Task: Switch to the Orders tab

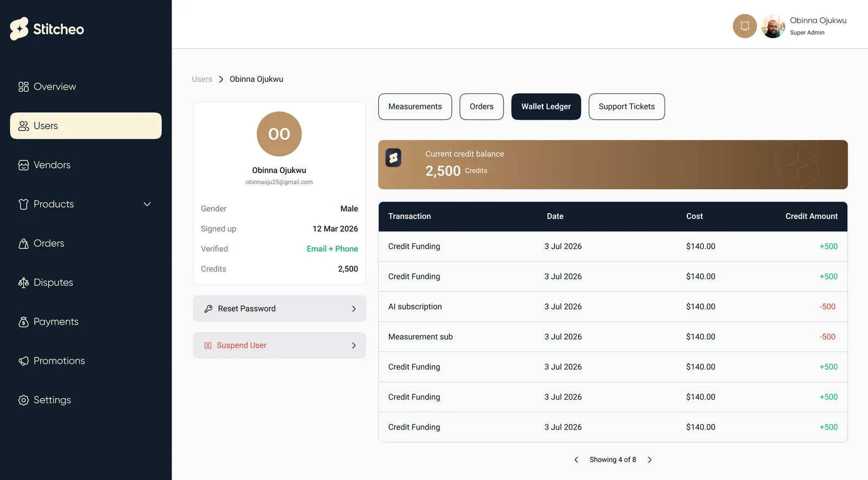Action: (x=482, y=106)
